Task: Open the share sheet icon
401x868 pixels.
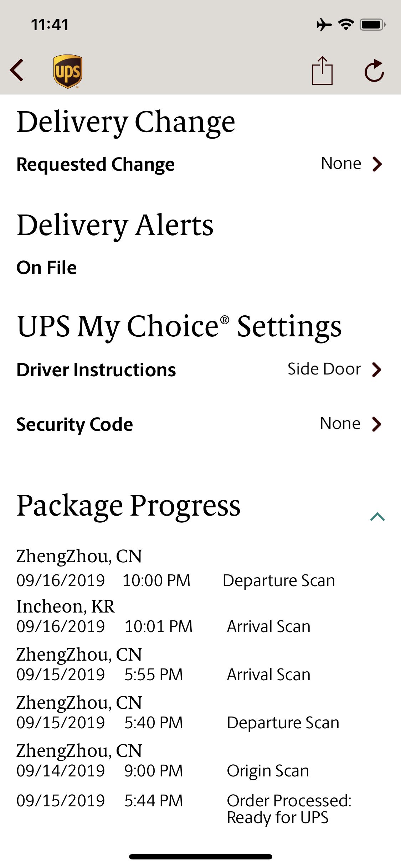Action: click(322, 71)
